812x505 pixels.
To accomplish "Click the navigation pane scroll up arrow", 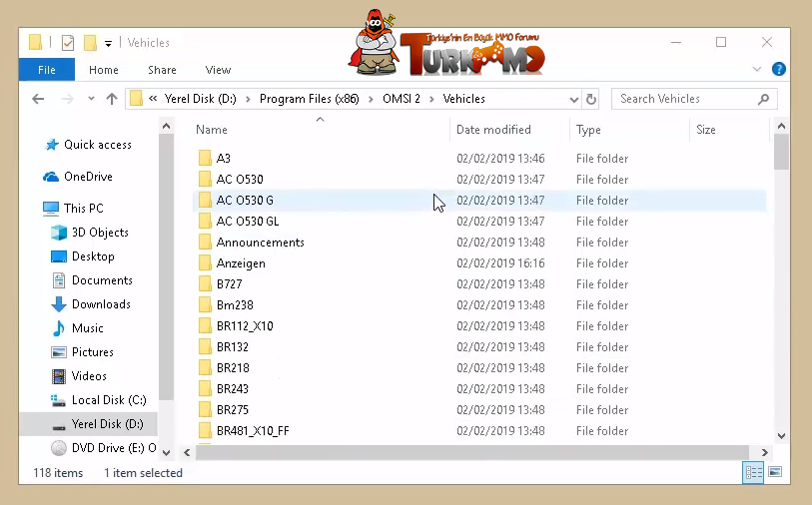I will click(166, 126).
